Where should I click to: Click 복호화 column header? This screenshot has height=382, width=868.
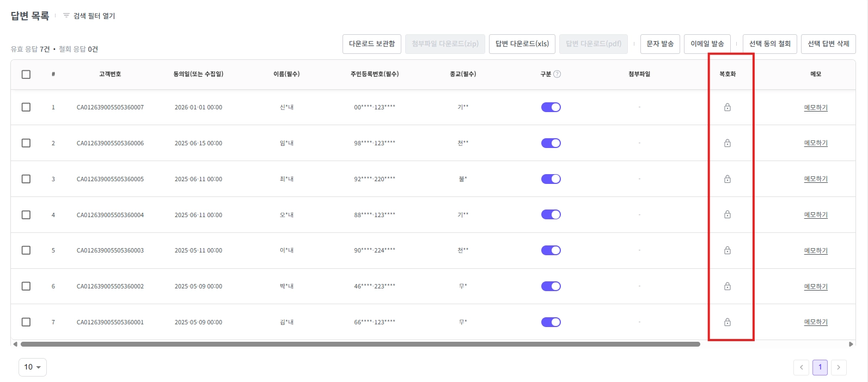click(x=728, y=74)
